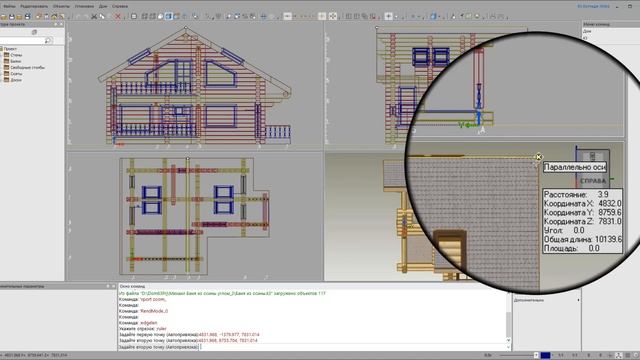Viewport: 640px width, 360px height.
Task: Close the project structure panel
Action: (62, 24)
